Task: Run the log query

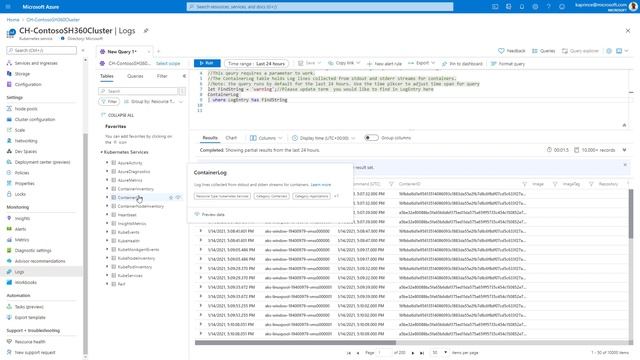Action: (x=207, y=63)
